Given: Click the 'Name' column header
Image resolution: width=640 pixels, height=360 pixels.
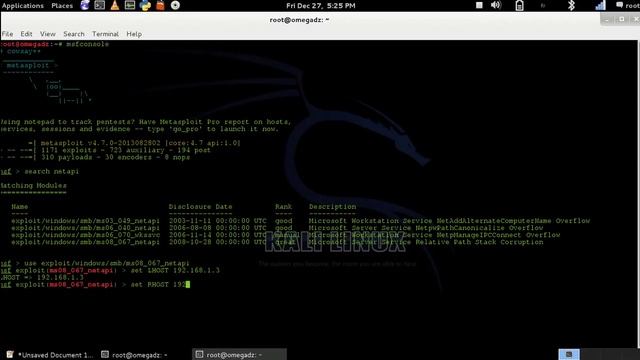Looking at the screenshot, I should pos(20,207).
